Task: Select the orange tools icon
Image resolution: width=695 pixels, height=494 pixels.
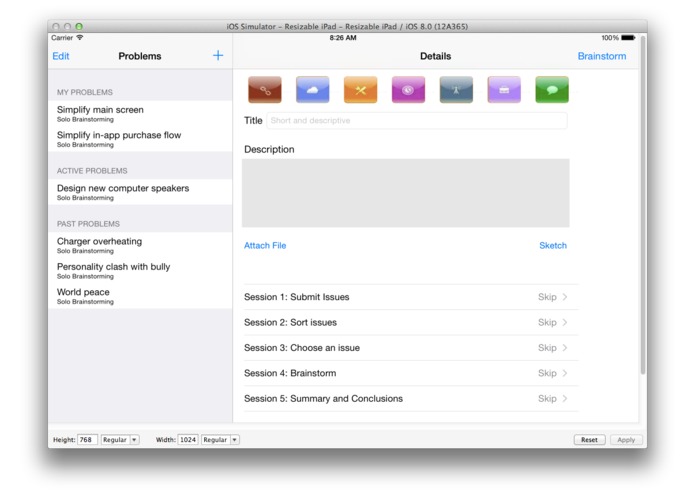Action: click(360, 89)
